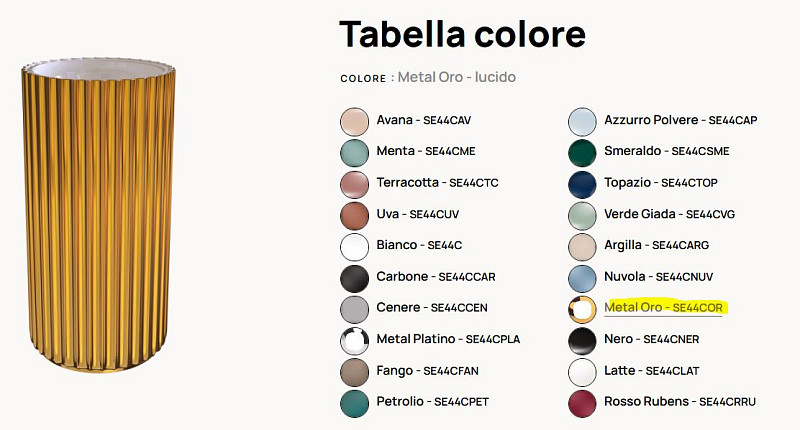The height and width of the screenshot is (430, 800).
Task: Select the Verde Giada swatch
Action: click(582, 215)
